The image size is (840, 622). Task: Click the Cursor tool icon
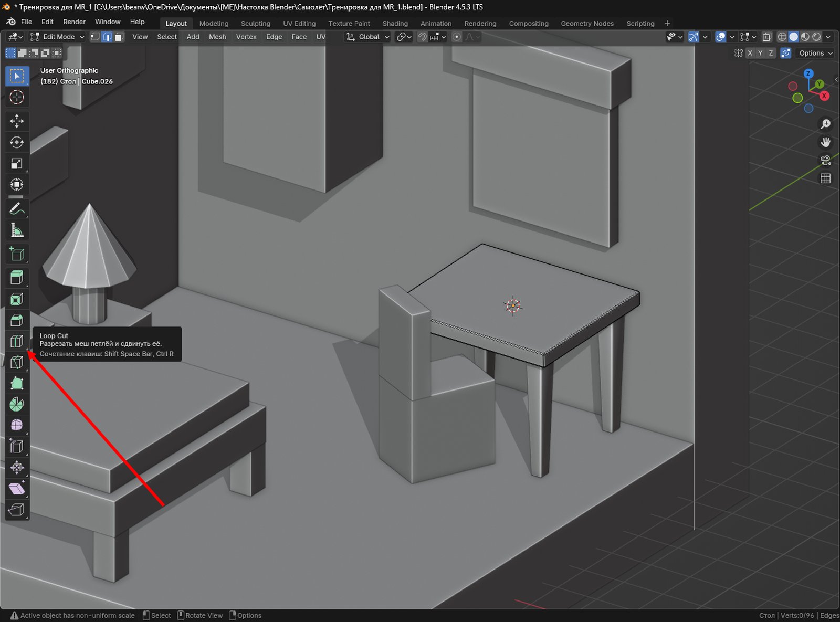click(17, 97)
